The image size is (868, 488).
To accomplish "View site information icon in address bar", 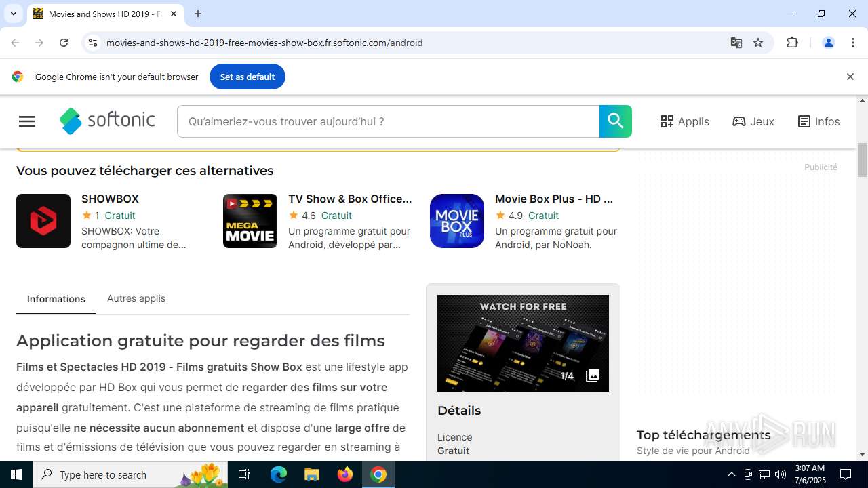I will 94,43.
